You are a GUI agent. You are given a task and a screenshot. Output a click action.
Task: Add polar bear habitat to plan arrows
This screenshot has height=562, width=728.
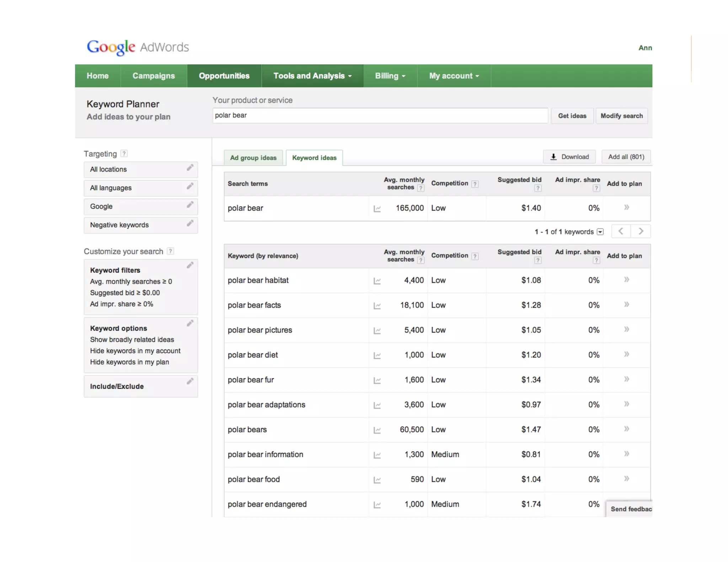(x=626, y=280)
